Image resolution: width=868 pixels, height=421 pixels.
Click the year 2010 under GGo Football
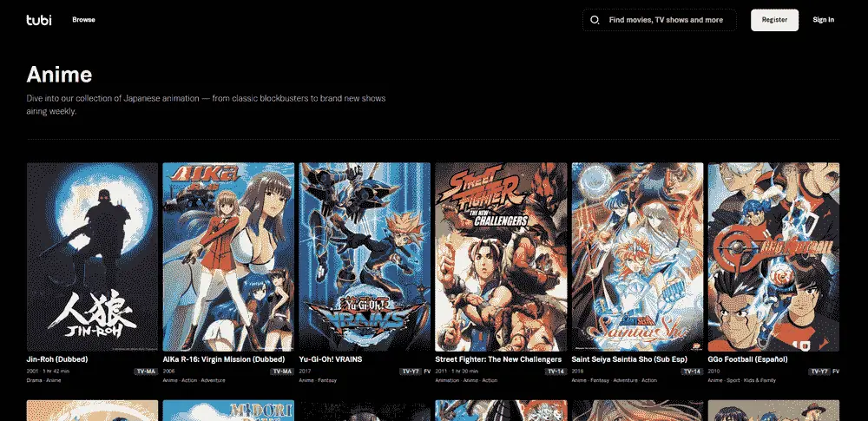tap(713, 372)
